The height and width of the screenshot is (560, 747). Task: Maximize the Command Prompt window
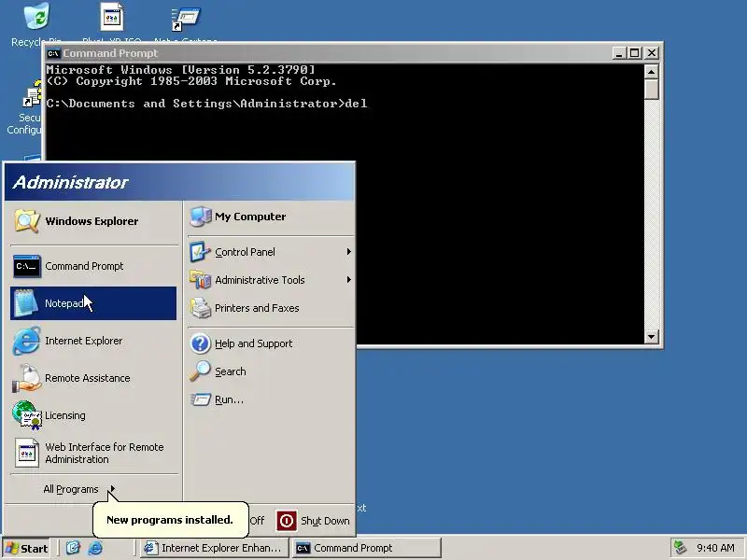click(x=635, y=53)
